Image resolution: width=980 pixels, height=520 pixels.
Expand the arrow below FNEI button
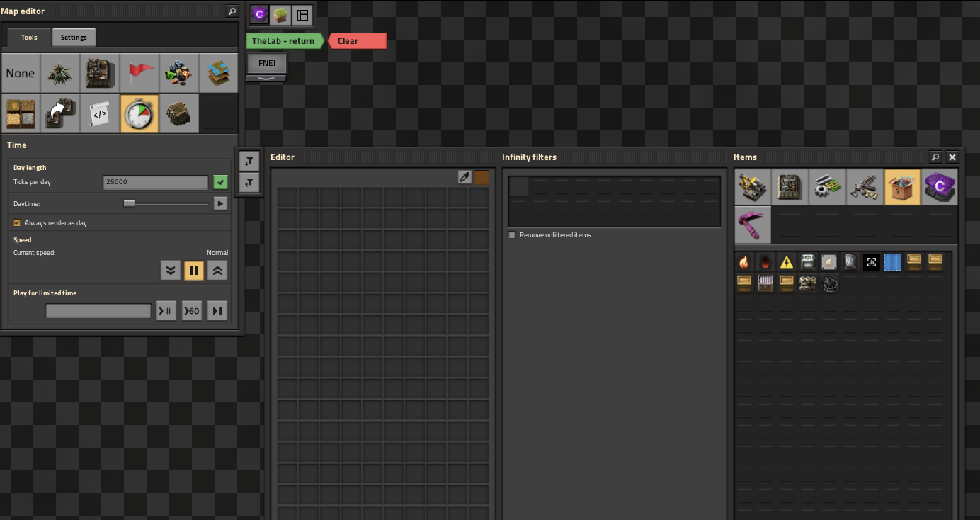[x=266, y=78]
